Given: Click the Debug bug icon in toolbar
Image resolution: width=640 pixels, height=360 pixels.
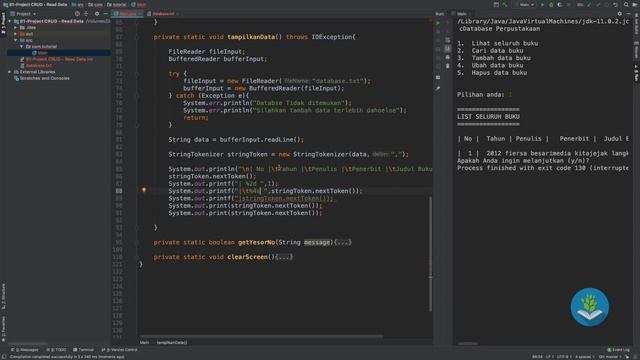Looking at the screenshot, I should pyautogui.click(x=551, y=4).
